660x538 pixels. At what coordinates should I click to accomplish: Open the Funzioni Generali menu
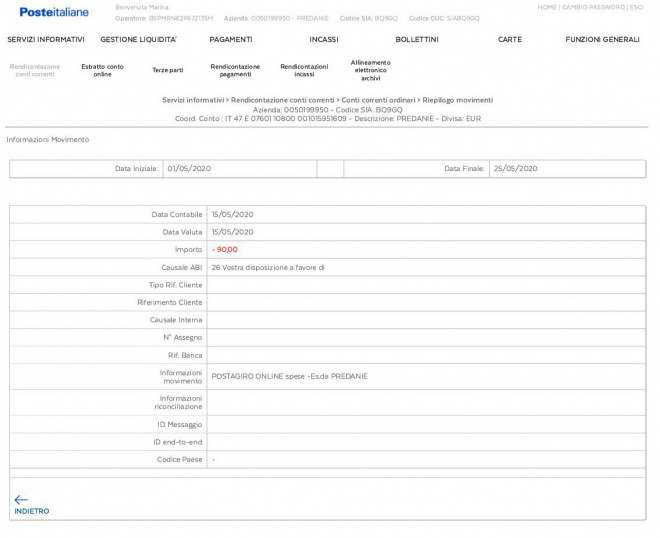point(602,39)
